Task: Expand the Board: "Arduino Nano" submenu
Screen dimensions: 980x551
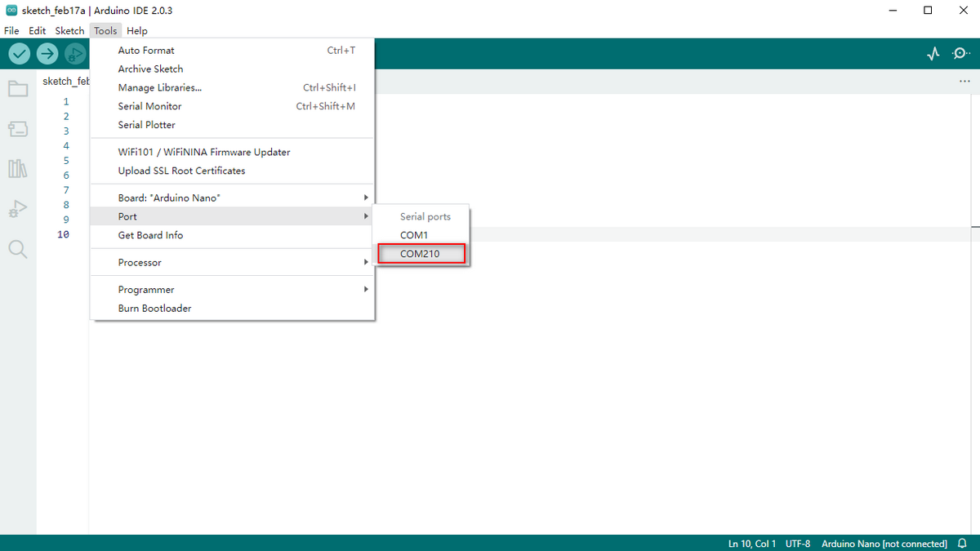Action: (233, 198)
